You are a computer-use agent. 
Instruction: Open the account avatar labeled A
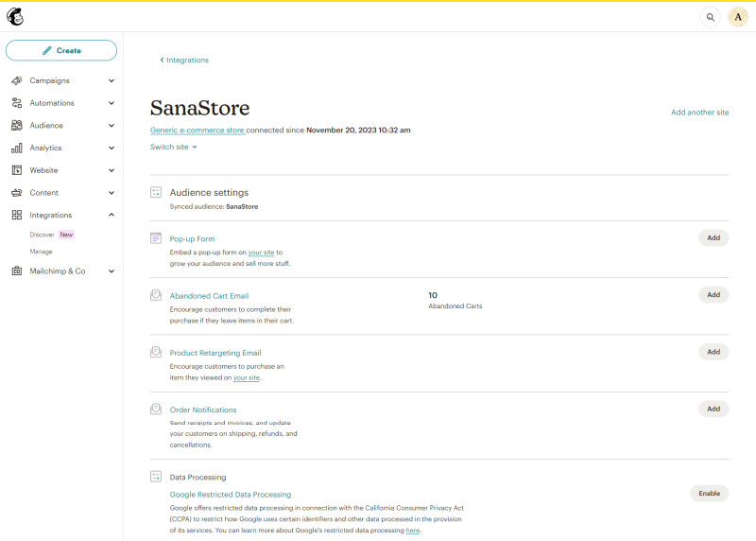coord(738,17)
